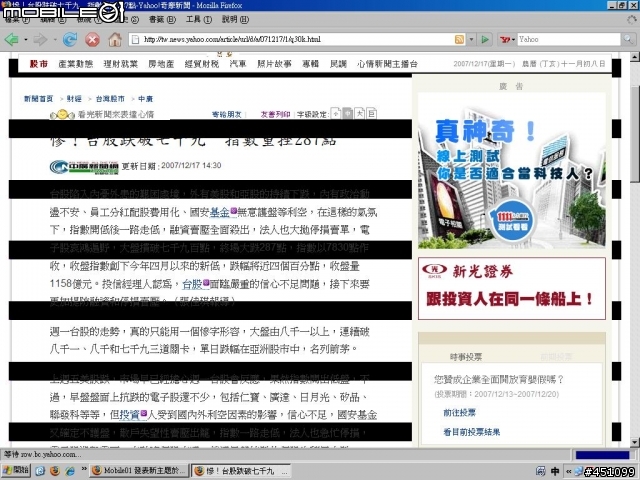
Task: Select the 經貿財稅 news tab
Action: [x=202, y=64]
